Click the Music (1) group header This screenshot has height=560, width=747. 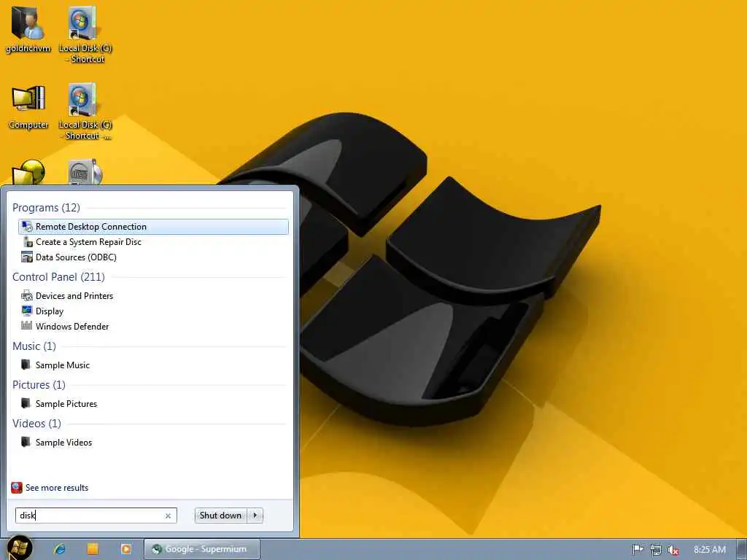tap(34, 346)
